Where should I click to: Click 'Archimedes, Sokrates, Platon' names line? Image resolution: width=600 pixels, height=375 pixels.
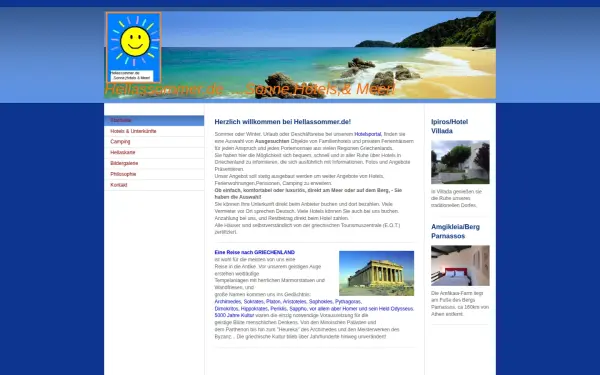coord(288,302)
